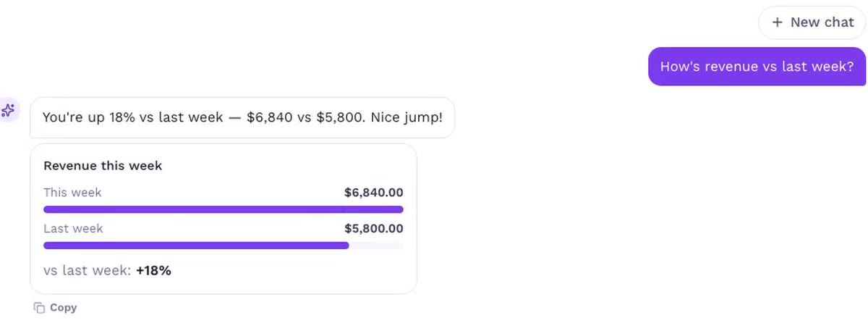This screenshot has width=868, height=323.
Task: Click the assistant reply about 18% increase
Action: coord(242,117)
